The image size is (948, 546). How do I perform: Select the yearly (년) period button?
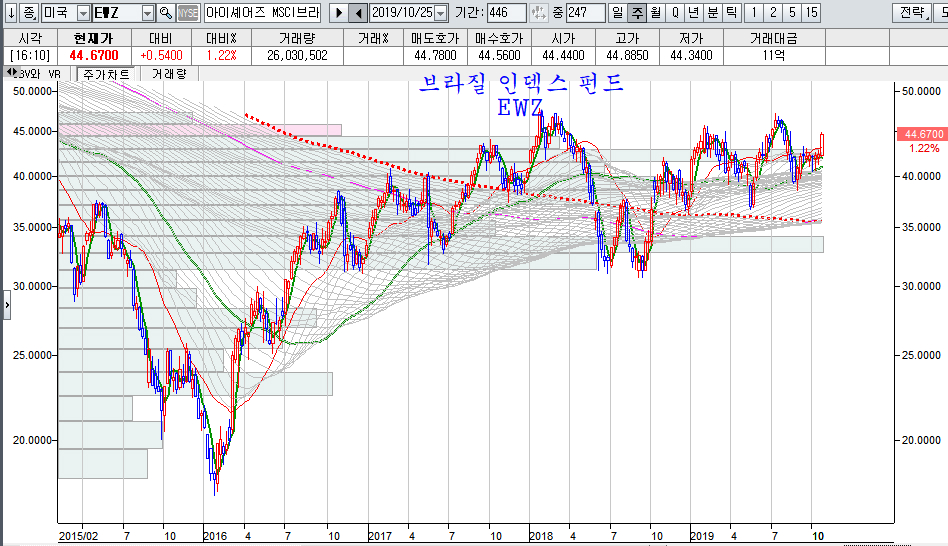tap(693, 13)
